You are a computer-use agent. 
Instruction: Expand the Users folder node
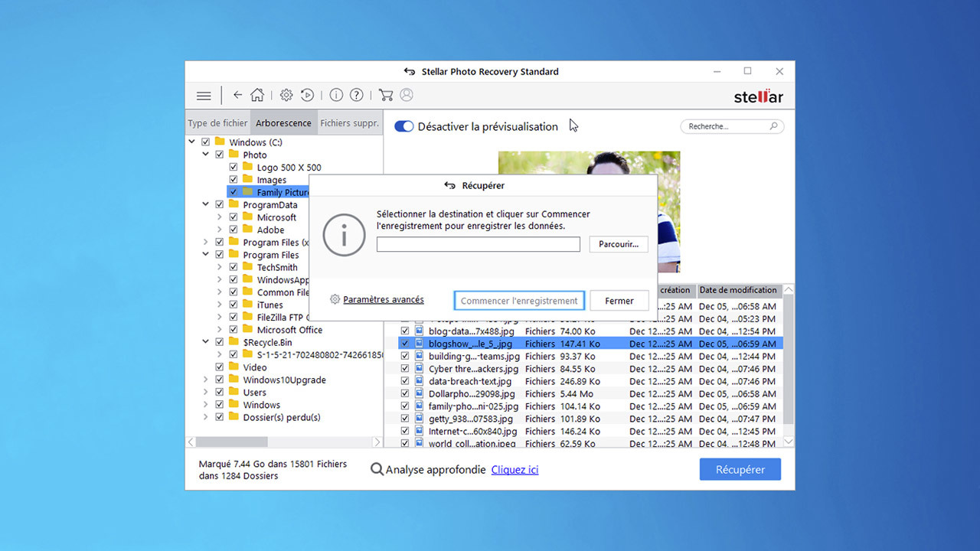[205, 392]
